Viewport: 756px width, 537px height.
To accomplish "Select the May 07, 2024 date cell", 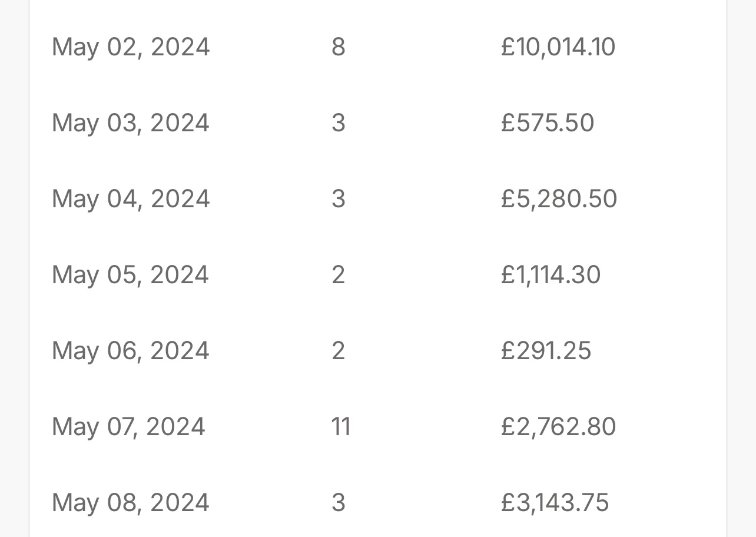I will click(x=128, y=427).
